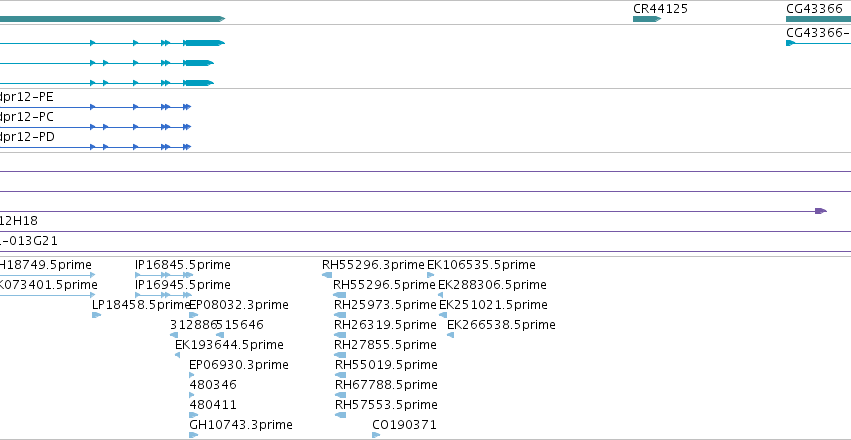Screen dimensions: 851x440
Task: Select the EK266538.5prime arrow glyph
Action: coord(450,335)
